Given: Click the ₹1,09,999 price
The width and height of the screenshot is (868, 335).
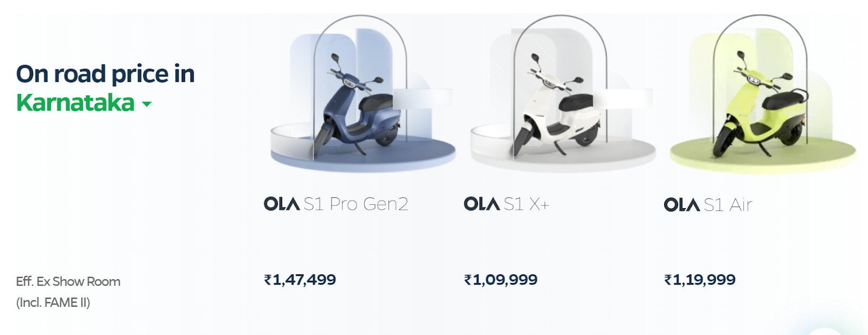Looking at the screenshot, I should [x=501, y=280].
